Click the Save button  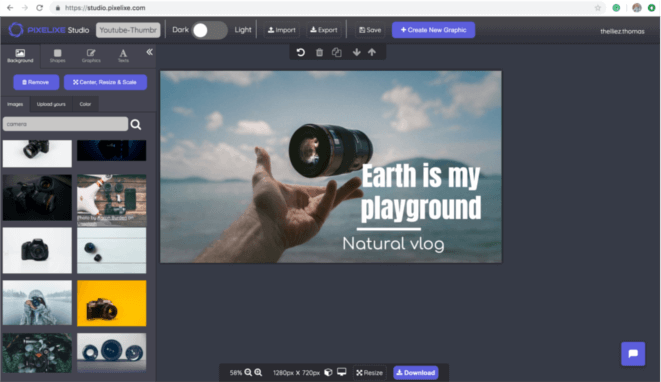tap(370, 30)
